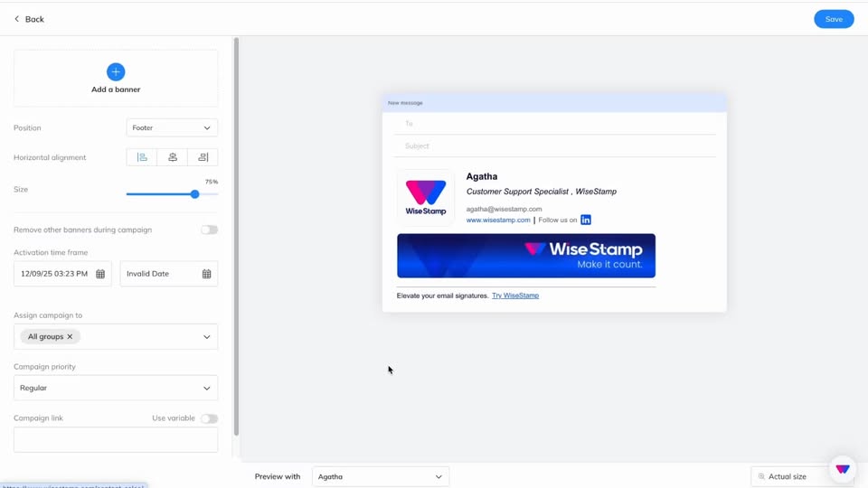This screenshot has width=868, height=488.
Task: Click the Save button
Action: (833, 19)
